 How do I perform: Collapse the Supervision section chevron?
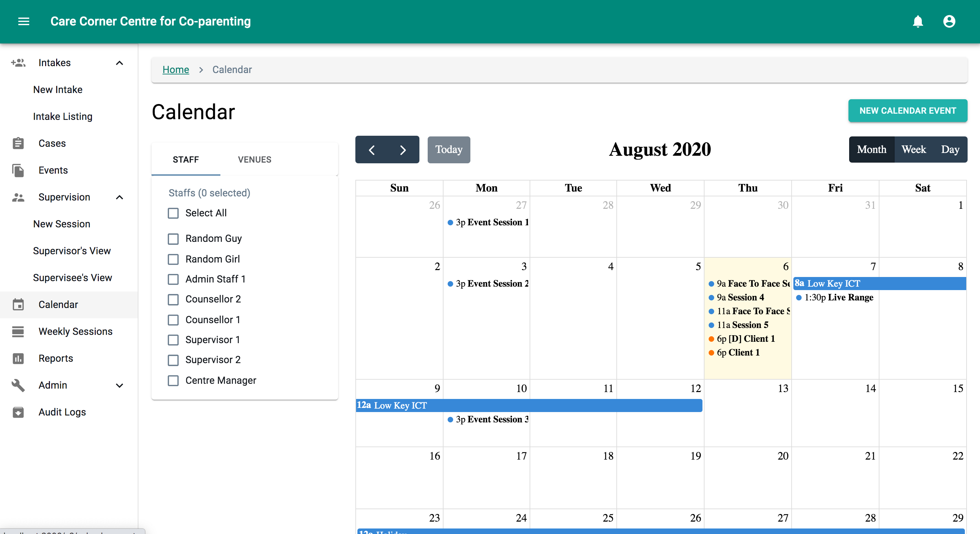click(x=119, y=197)
